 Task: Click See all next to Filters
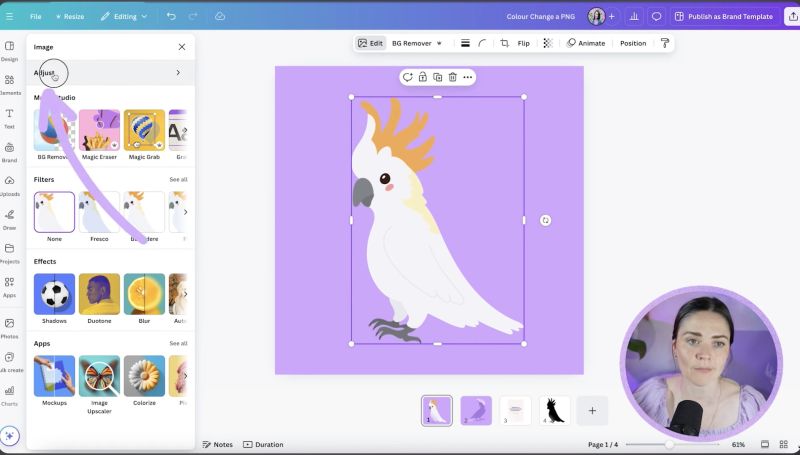point(178,180)
